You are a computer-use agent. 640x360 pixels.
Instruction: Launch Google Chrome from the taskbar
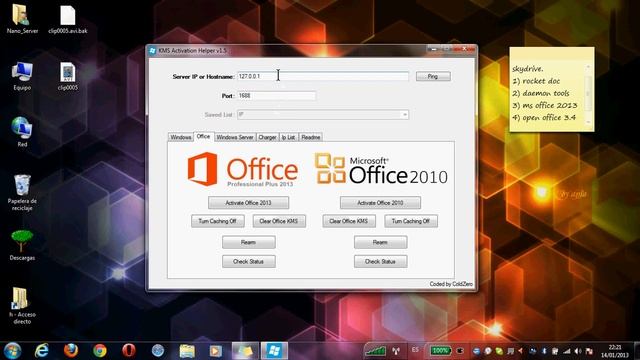[x=100, y=351]
